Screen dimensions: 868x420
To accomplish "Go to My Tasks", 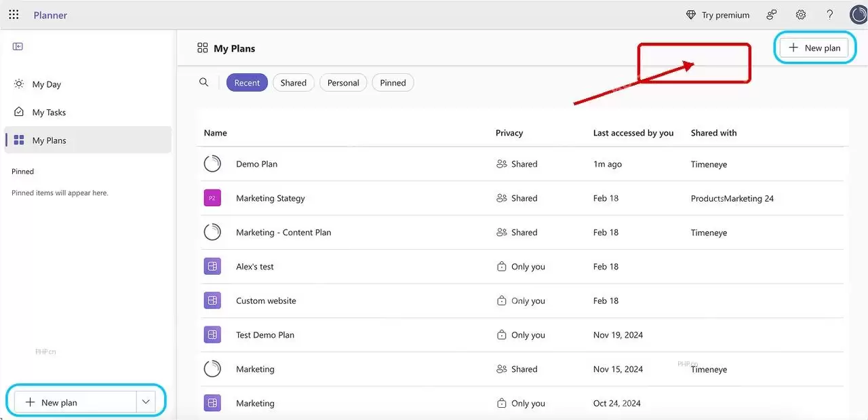I will pyautogui.click(x=87, y=112).
